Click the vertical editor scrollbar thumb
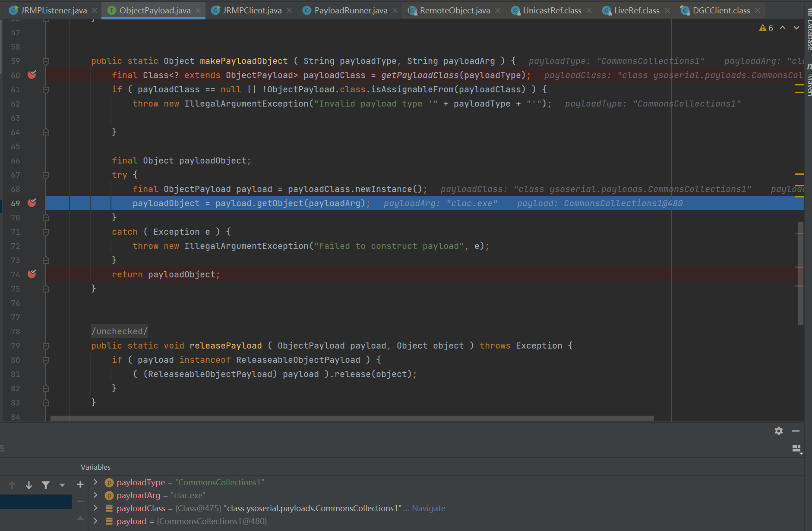This screenshot has width=812, height=531. 800,273
